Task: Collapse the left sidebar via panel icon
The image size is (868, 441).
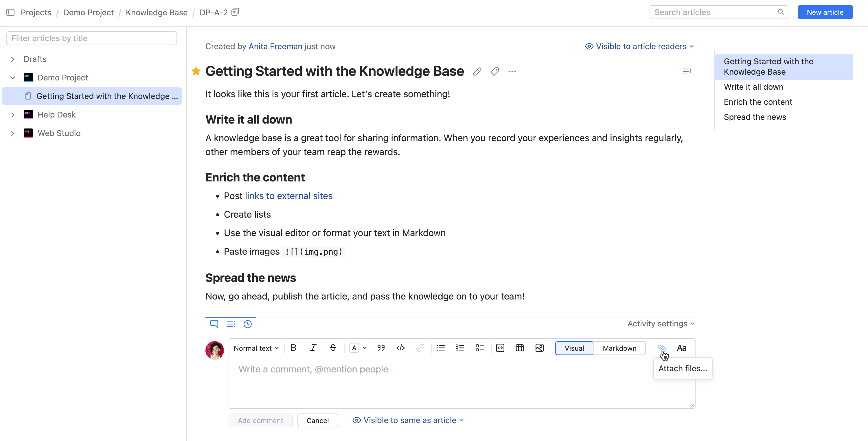Action: click(x=10, y=12)
